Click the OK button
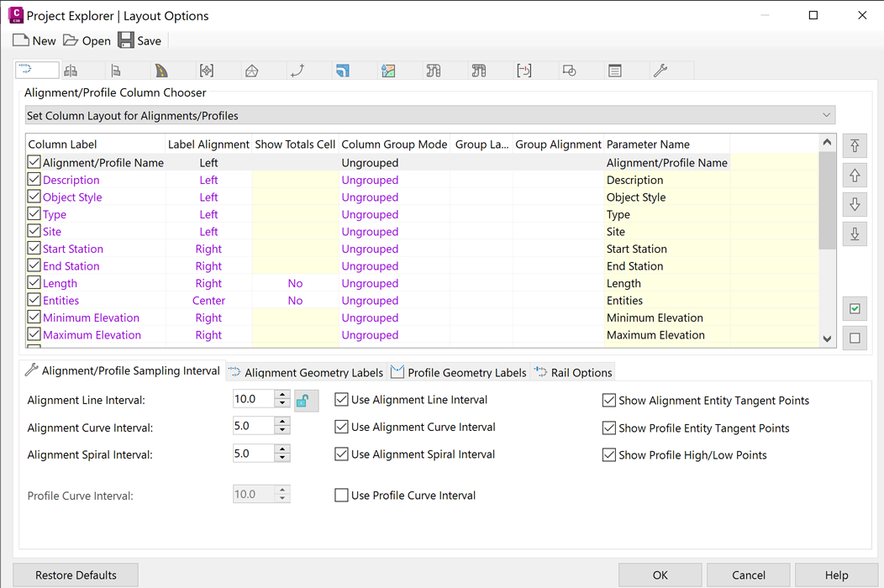The width and height of the screenshot is (884, 588). (x=660, y=575)
